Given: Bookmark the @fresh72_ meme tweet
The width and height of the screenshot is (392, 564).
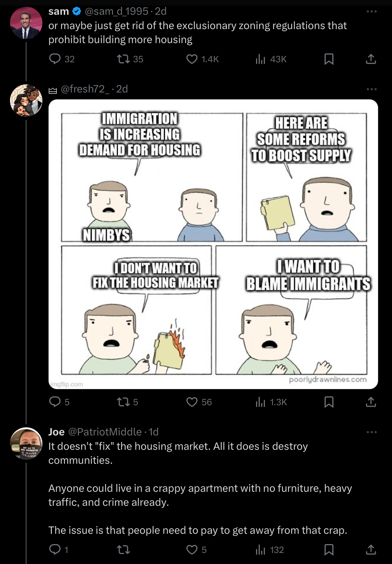Looking at the screenshot, I should [x=329, y=402].
